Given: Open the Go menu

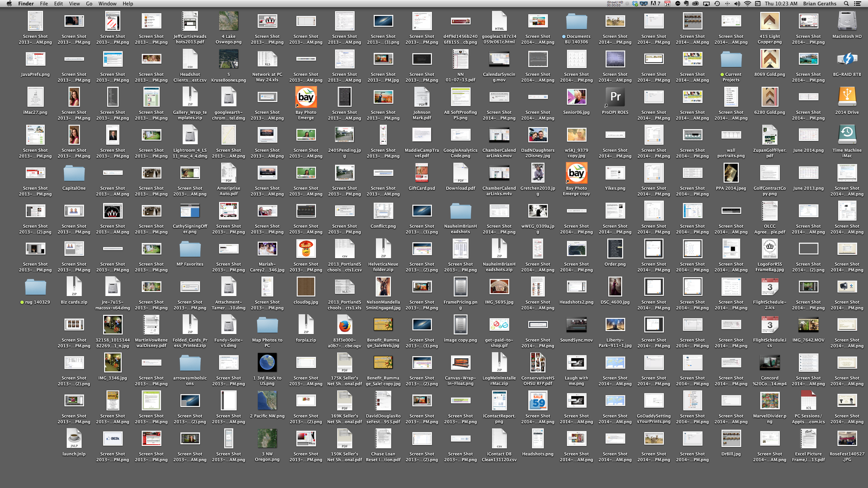Looking at the screenshot, I should point(89,3).
